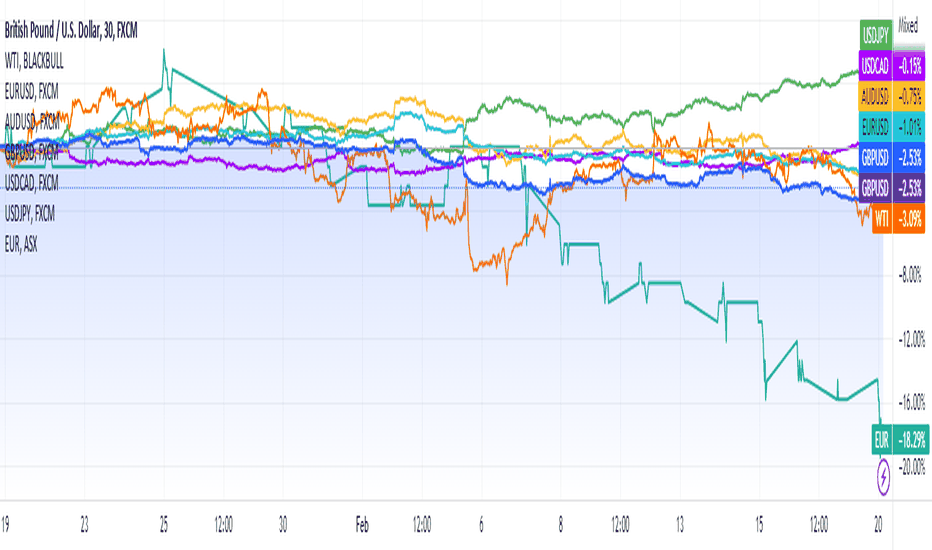The width and height of the screenshot is (932, 550).
Task: Select the green USDJPY price label
Action: pos(876,35)
